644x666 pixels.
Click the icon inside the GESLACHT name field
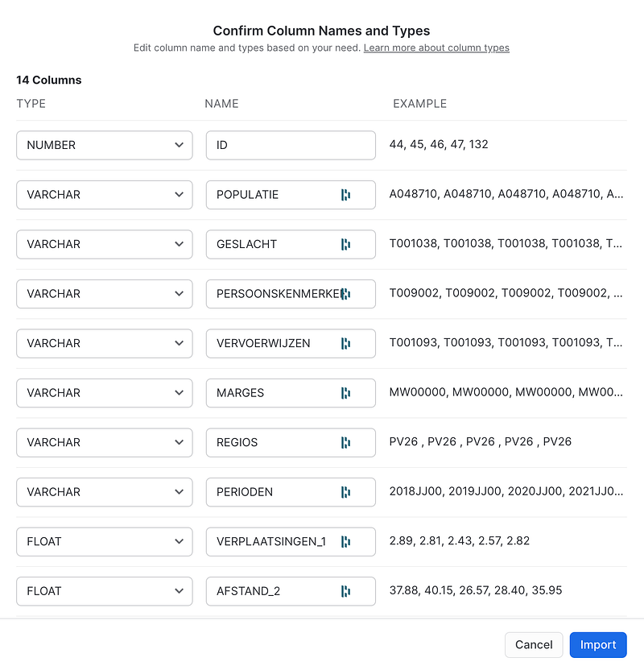345,244
